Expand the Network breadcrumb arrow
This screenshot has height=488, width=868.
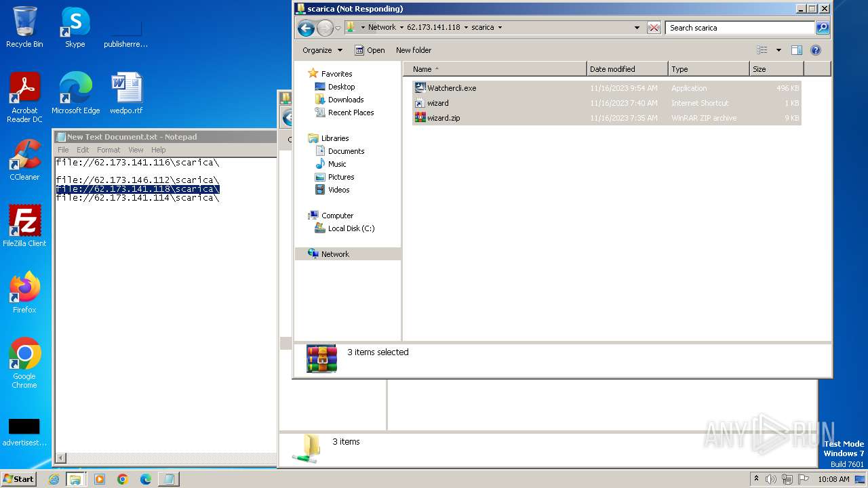tap(400, 28)
